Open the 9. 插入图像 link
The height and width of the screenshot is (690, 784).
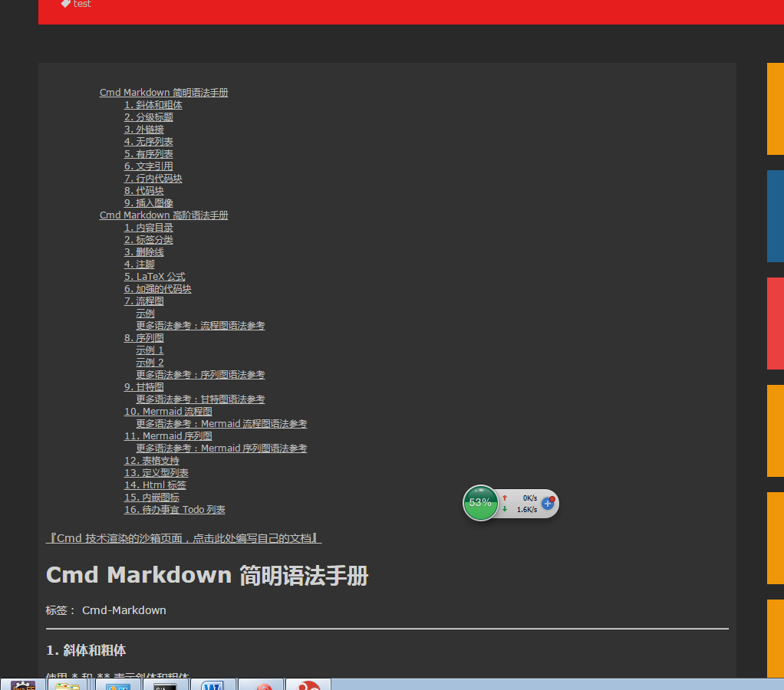(149, 202)
